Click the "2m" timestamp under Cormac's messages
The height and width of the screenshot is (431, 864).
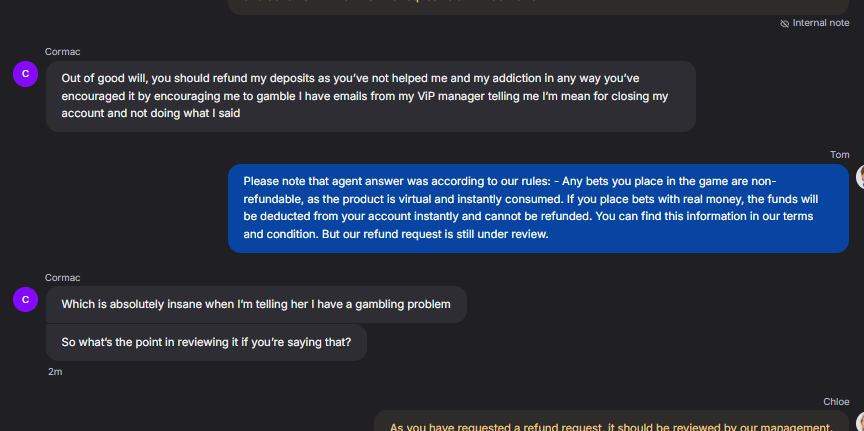pyautogui.click(x=55, y=371)
